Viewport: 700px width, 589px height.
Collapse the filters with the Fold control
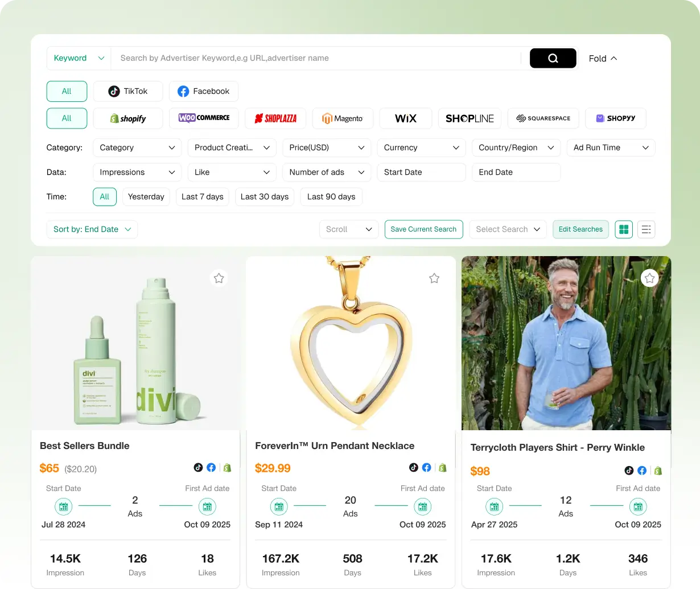pos(602,58)
